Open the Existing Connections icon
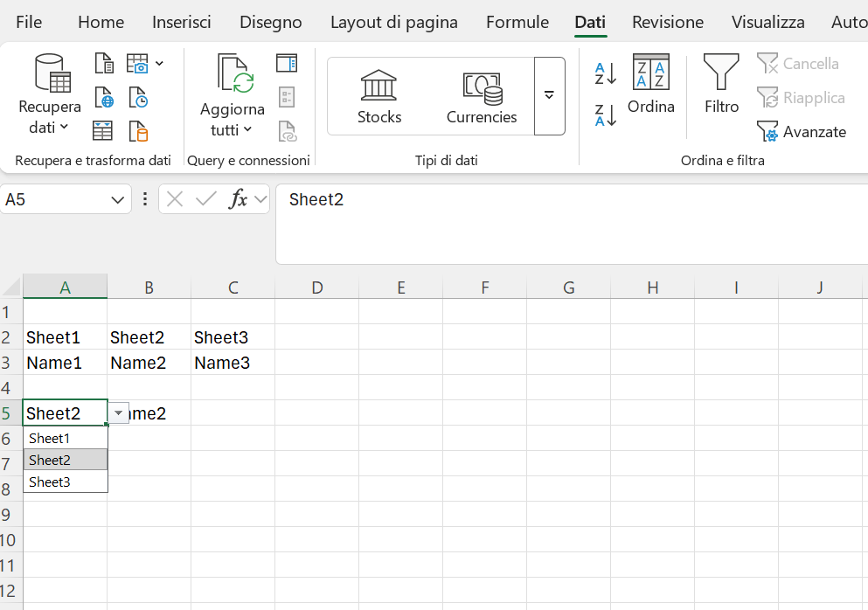Screen dimensions: 868x610 (x=138, y=131)
